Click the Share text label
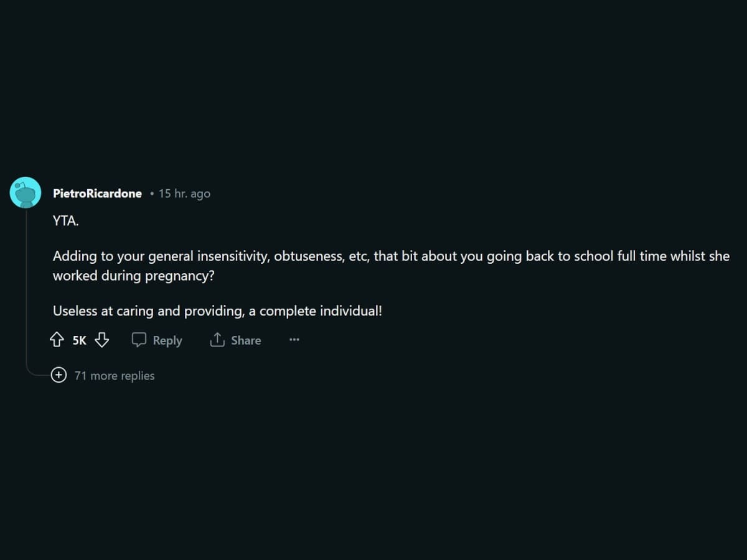 [246, 340]
